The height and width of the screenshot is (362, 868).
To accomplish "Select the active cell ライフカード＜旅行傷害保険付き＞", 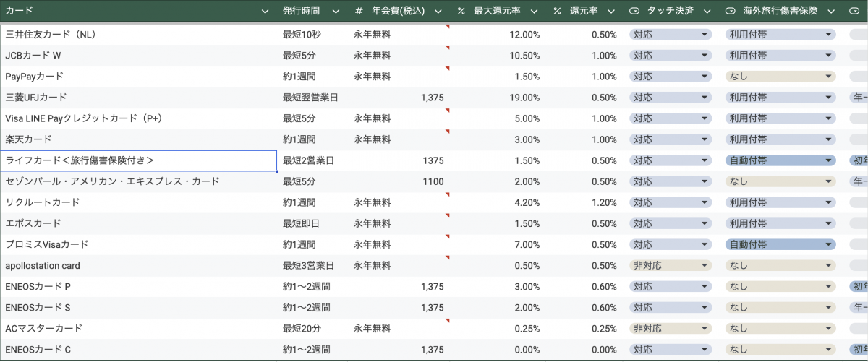I will click(139, 160).
